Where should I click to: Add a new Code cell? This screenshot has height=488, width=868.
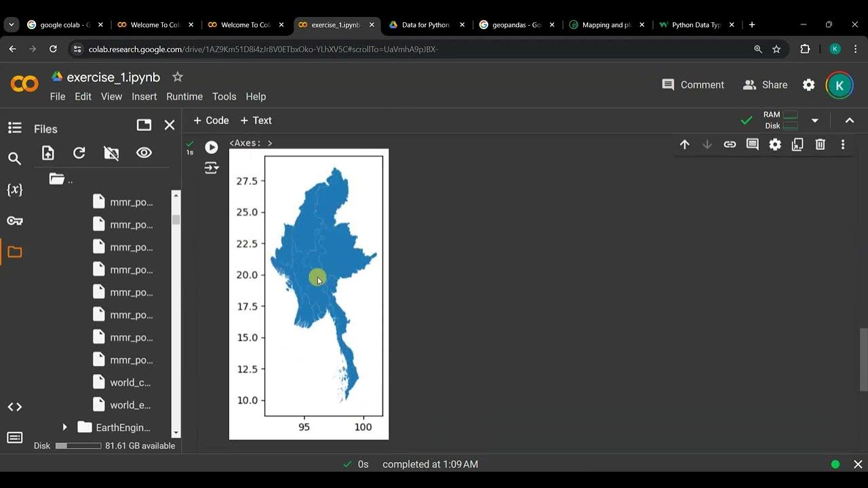(211, 121)
